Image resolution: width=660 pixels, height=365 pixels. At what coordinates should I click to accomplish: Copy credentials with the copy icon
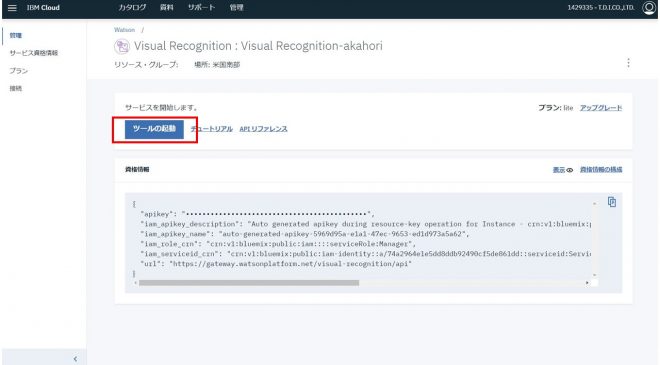[x=612, y=202]
